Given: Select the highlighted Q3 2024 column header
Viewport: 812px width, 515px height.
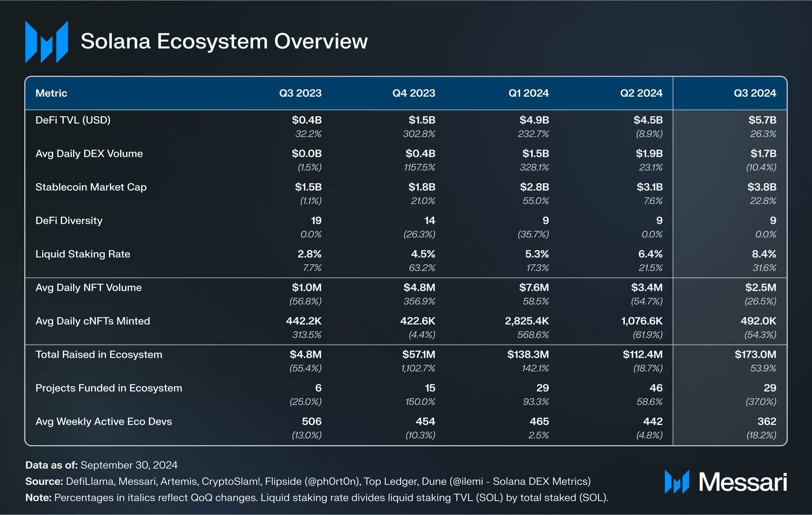Looking at the screenshot, I should (755, 93).
